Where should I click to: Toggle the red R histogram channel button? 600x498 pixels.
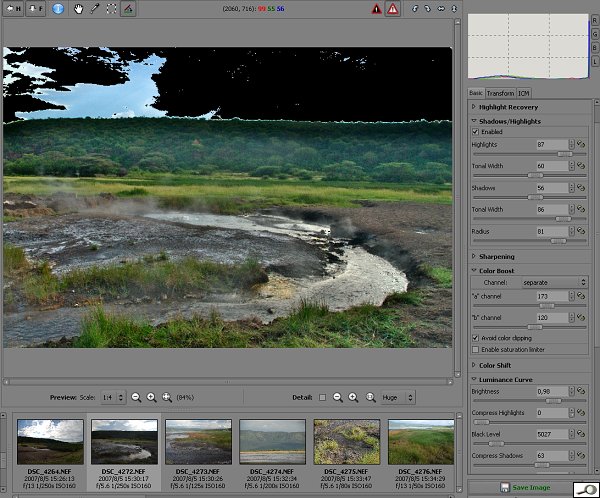click(x=595, y=21)
